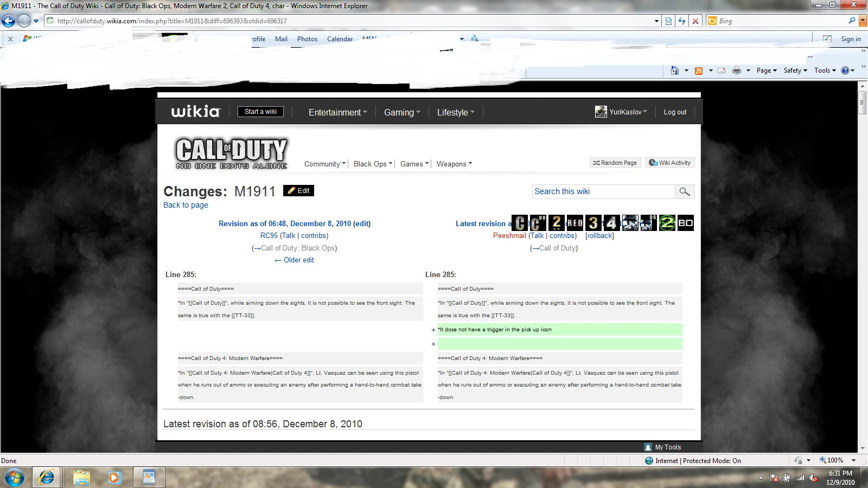Open the Tools menu in command bar

(x=825, y=70)
